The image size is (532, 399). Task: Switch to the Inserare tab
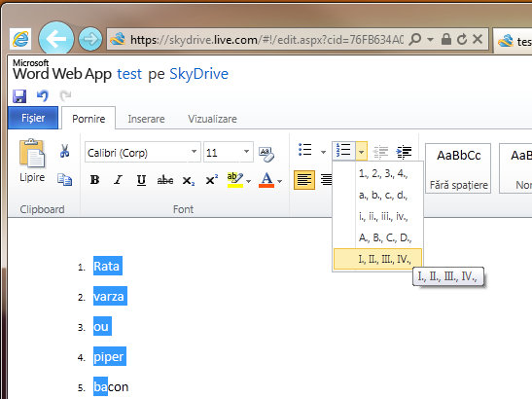(x=146, y=119)
